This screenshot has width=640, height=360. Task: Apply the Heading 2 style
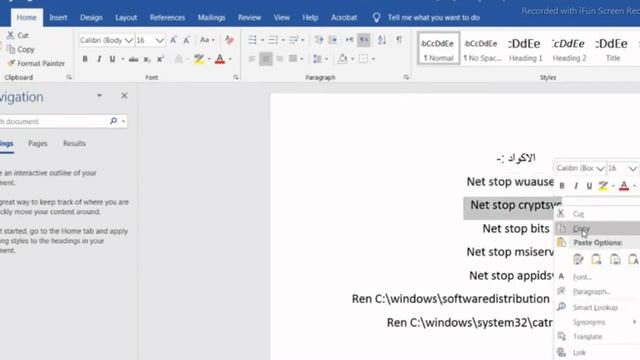[569, 49]
